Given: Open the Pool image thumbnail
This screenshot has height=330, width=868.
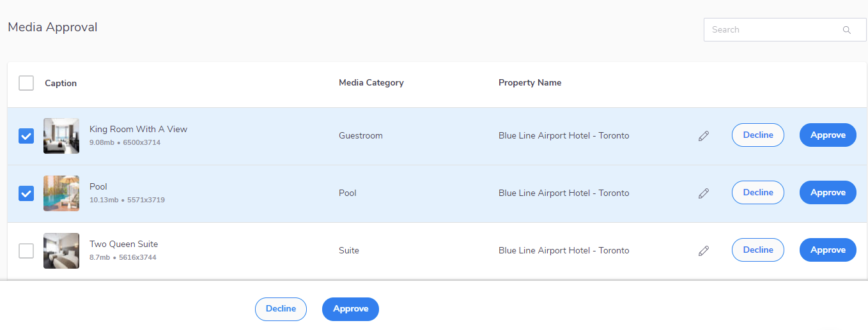Looking at the screenshot, I should pyautogui.click(x=61, y=193).
